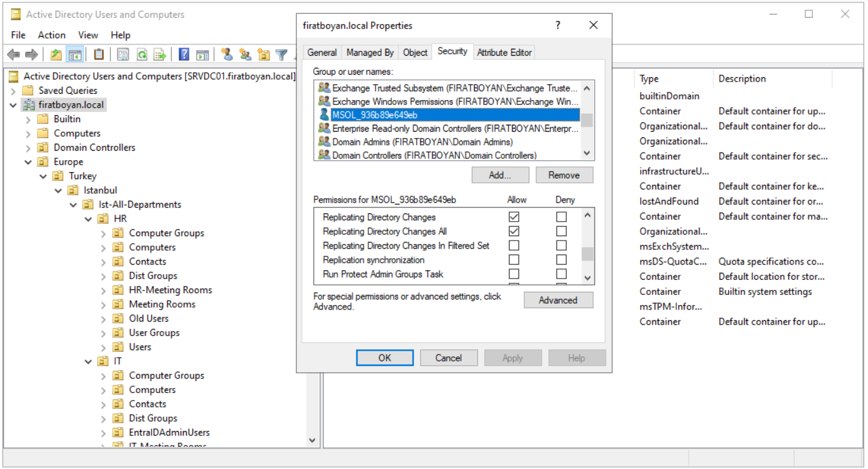Collapse the Ist-All-Departments tree node
The height and width of the screenshot is (469, 868).
pyautogui.click(x=74, y=205)
